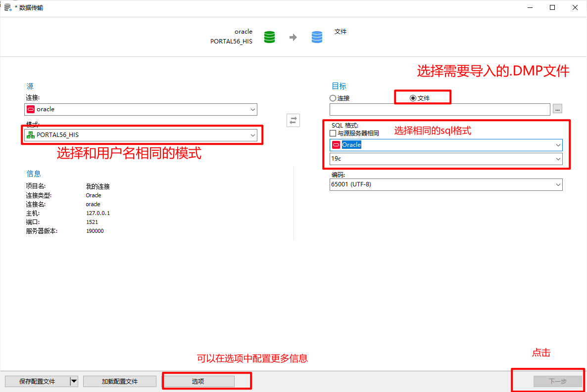Click the Oracle SQL format icon
The height and width of the screenshot is (392, 587).
coord(336,145)
